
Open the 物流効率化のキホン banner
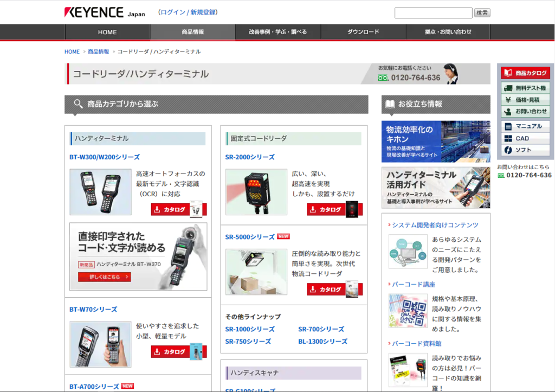[436, 142]
